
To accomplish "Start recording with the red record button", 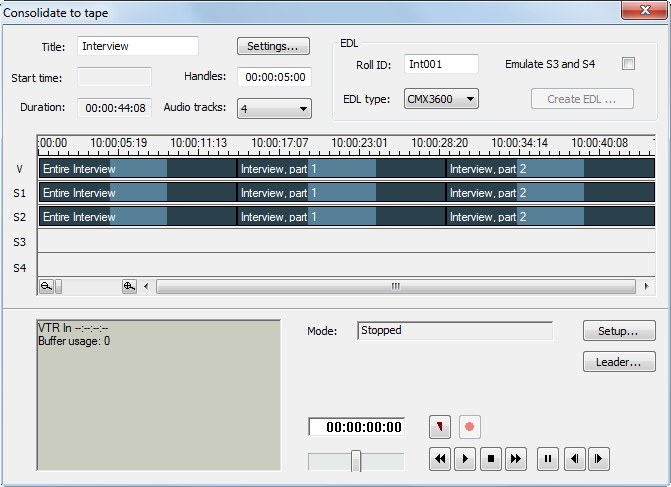I will click(x=469, y=427).
